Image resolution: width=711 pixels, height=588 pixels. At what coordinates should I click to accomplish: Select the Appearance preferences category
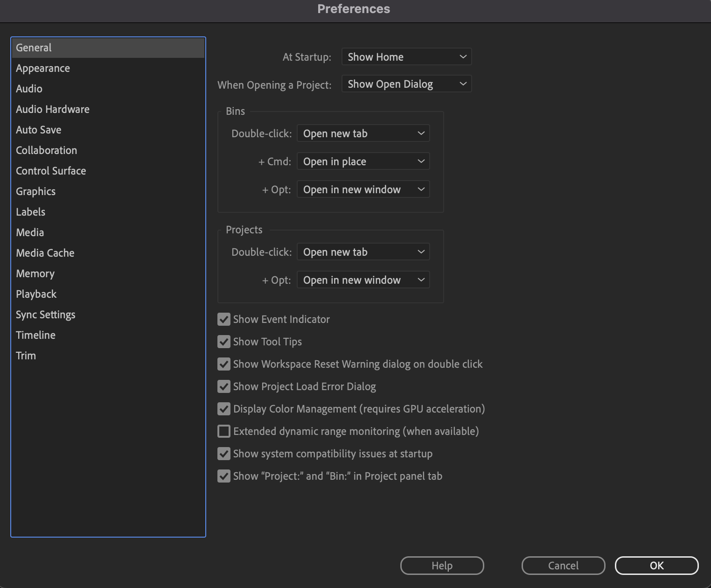(42, 68)
